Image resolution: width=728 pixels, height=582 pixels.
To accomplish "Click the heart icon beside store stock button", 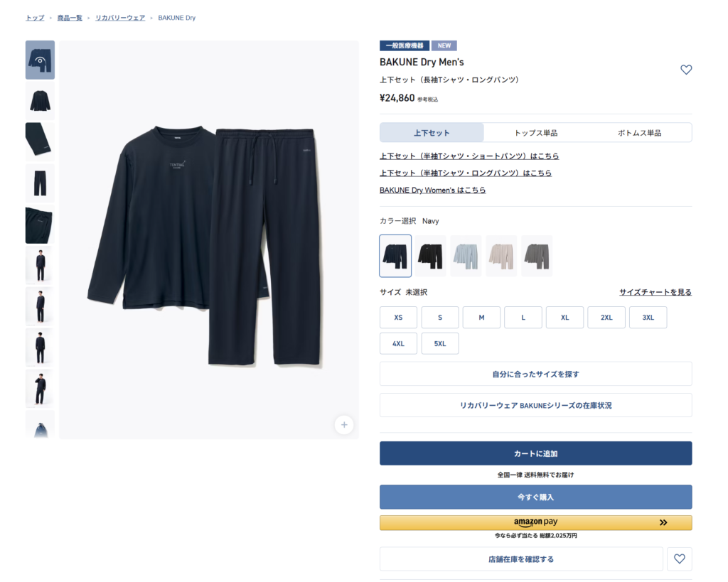I will [x=679, y=559].
